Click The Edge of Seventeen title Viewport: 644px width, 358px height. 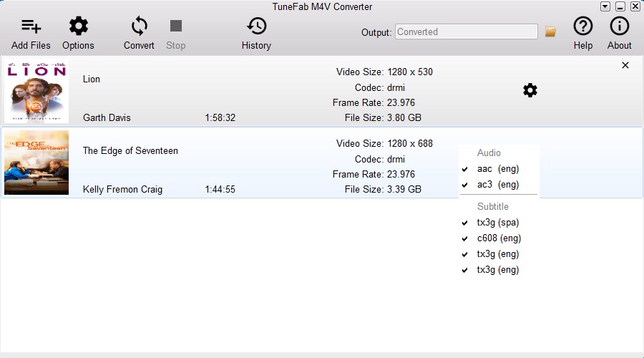point(130,151)
